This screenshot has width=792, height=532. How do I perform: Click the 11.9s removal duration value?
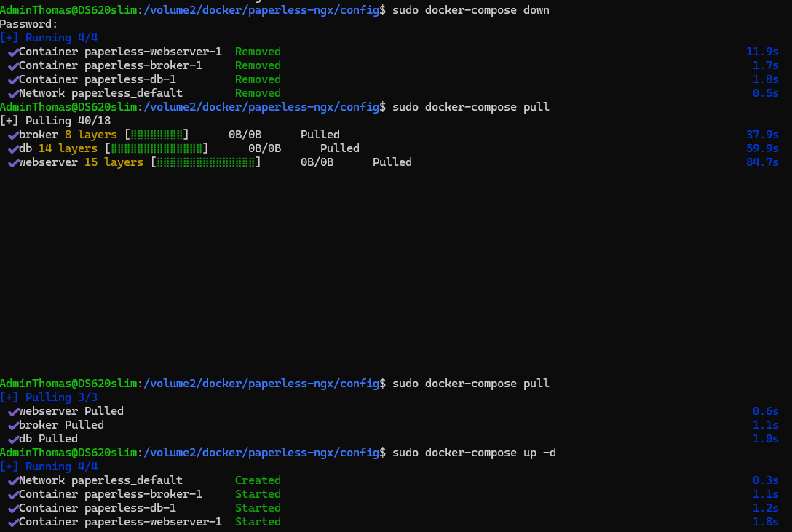click(762, 52)
